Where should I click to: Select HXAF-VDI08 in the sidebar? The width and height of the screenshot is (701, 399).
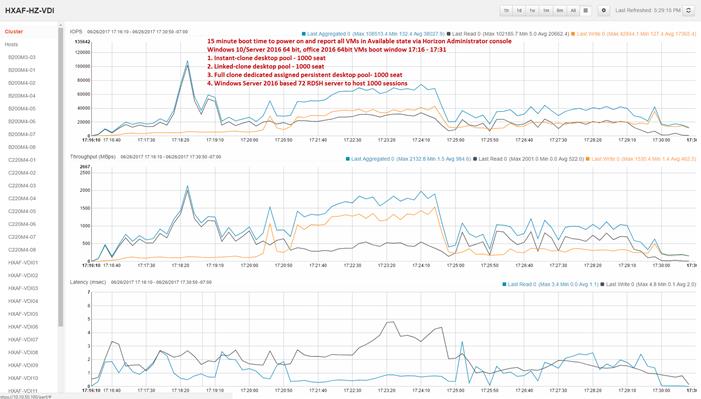tap(23, 352)
